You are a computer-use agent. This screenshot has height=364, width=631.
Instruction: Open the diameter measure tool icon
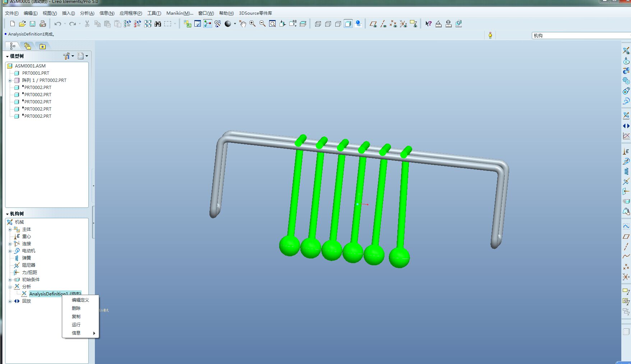click(x=448, y=24)
